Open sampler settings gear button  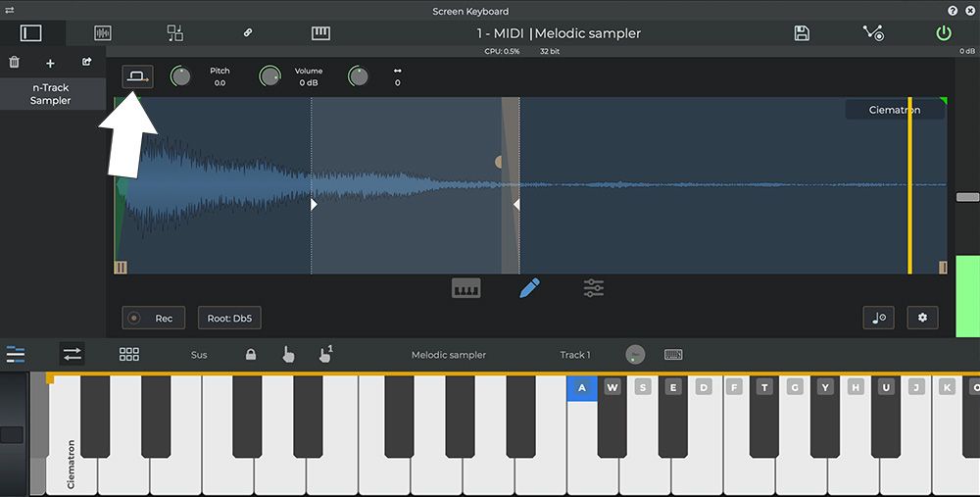[x=922, y=318]
